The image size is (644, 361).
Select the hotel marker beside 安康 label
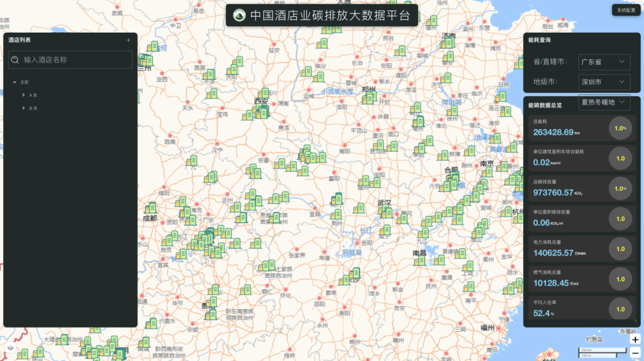click(x=280, y=164)
